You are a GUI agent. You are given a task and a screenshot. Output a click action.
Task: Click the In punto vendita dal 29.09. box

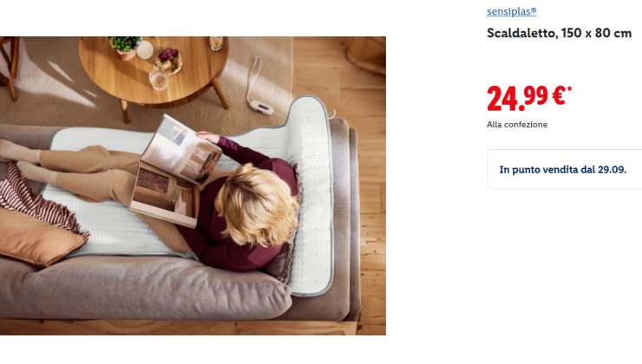pos(565,169)
